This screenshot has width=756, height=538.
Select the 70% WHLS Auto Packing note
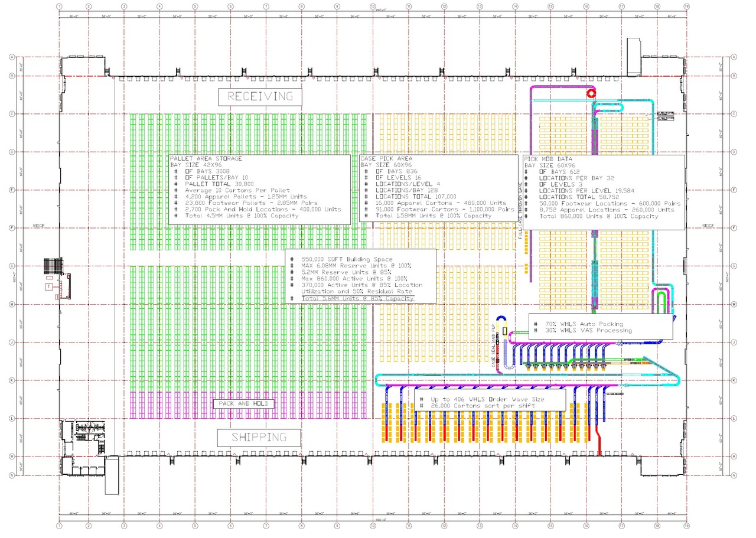pyautogui.click(x=579, y=324)
